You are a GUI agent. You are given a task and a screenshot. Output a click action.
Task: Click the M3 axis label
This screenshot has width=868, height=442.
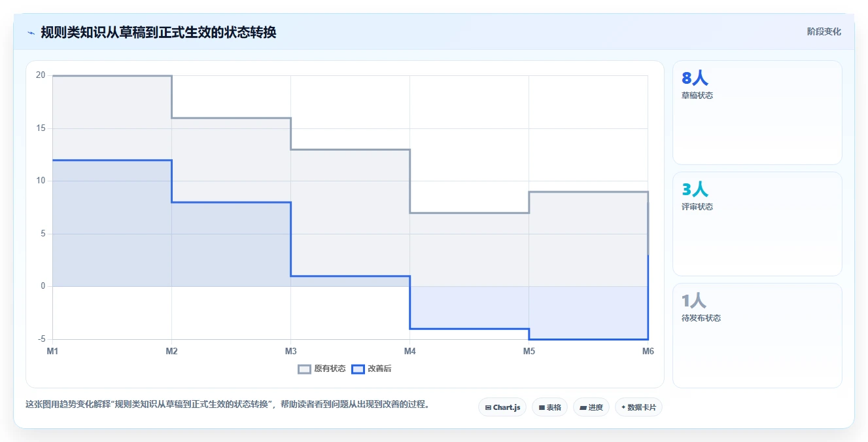(x=290, y=352)
